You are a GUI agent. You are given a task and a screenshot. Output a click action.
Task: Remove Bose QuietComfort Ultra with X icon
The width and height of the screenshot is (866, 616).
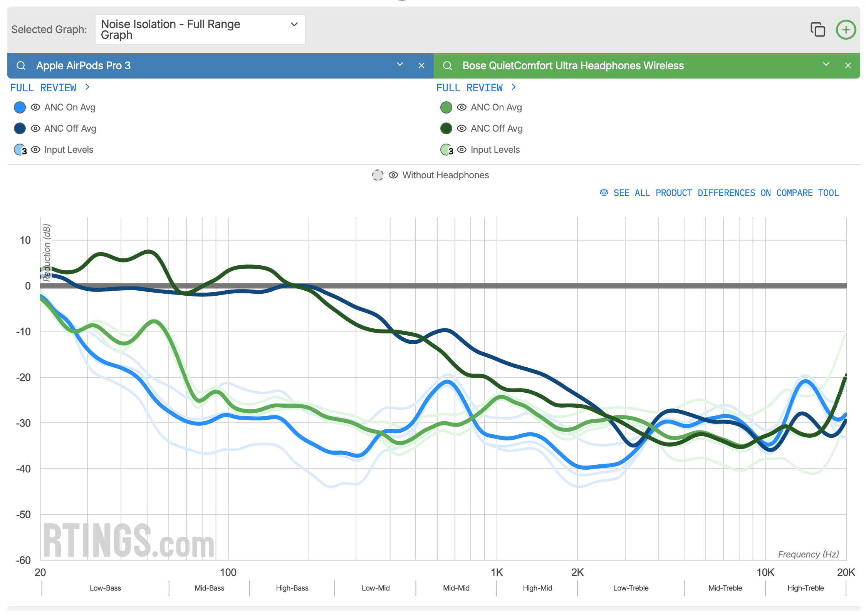(848, 66)
